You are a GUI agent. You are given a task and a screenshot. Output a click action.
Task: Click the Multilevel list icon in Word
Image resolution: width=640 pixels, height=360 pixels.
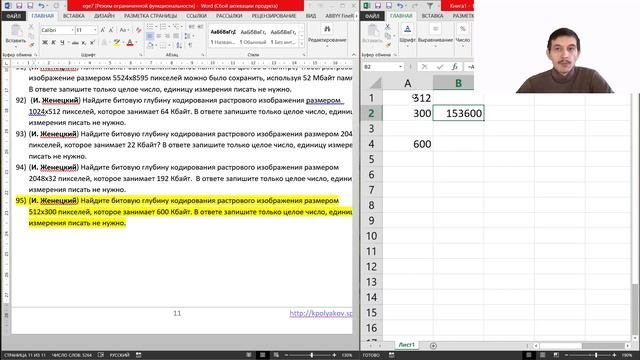point(177,27)
